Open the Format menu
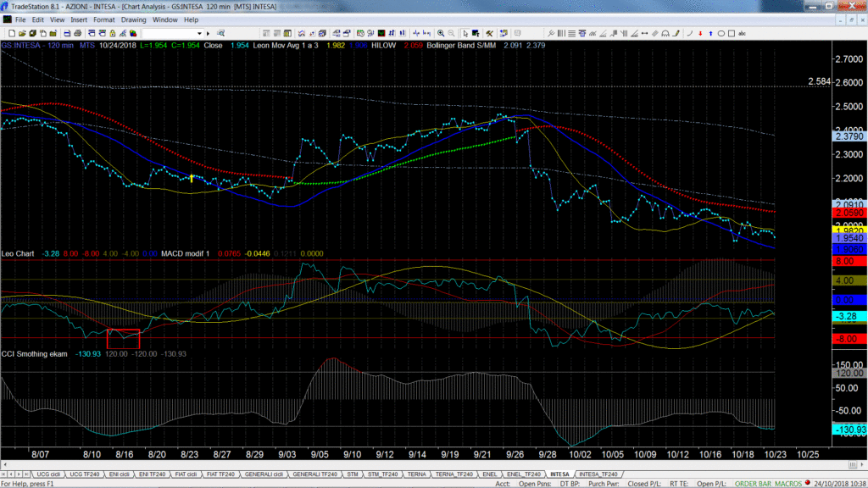 [x=103, y=19]
